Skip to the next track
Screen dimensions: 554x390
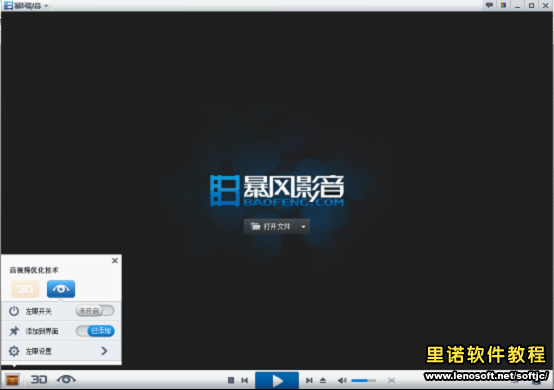(x=309, y=380)
